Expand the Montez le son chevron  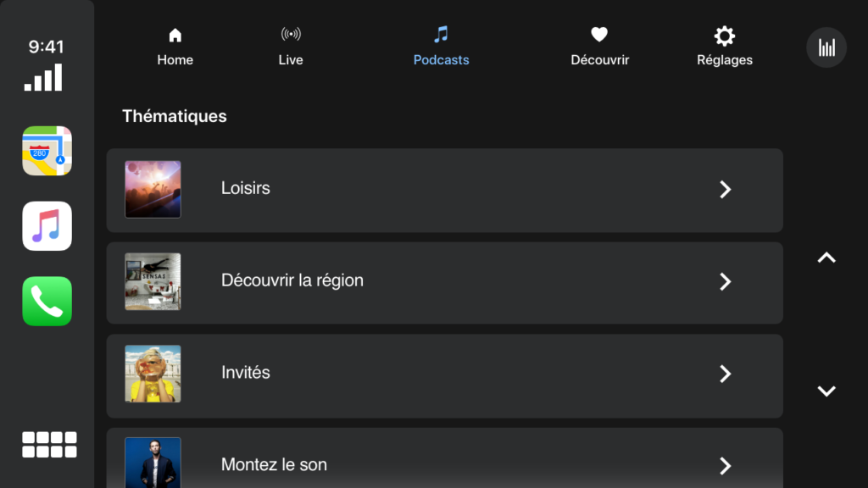[725, 465]
